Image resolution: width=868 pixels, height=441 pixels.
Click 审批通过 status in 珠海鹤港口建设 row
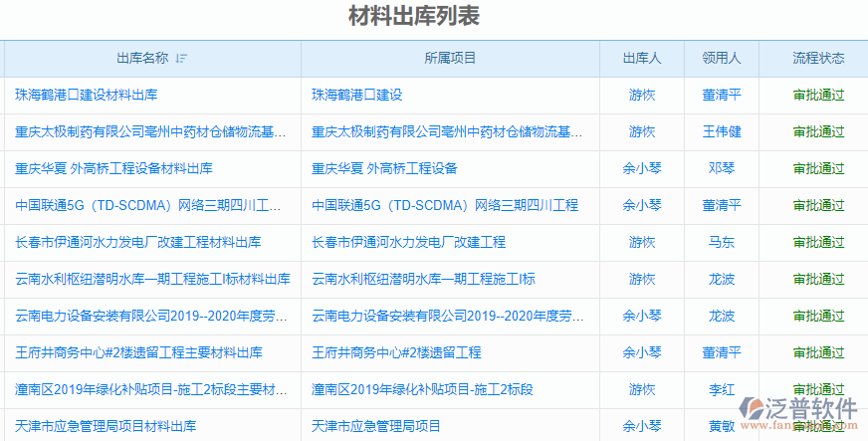pyautogui.click(x=818, y=96)
